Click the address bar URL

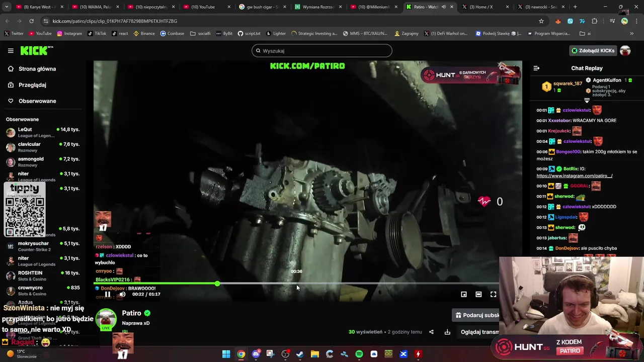tap(115, 21)
